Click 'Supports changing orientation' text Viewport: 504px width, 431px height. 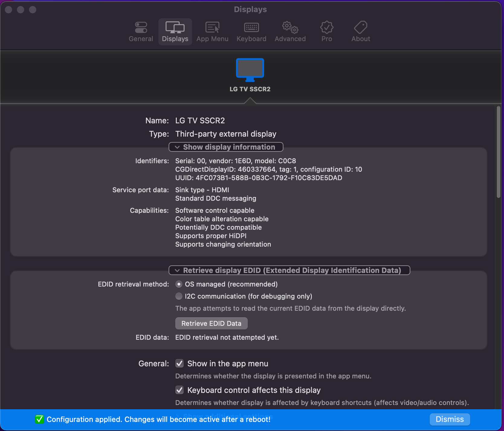(223, 244)
